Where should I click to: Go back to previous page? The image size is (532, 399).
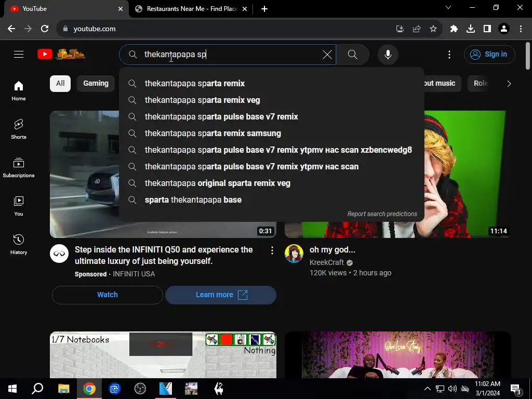pos(11,29)
